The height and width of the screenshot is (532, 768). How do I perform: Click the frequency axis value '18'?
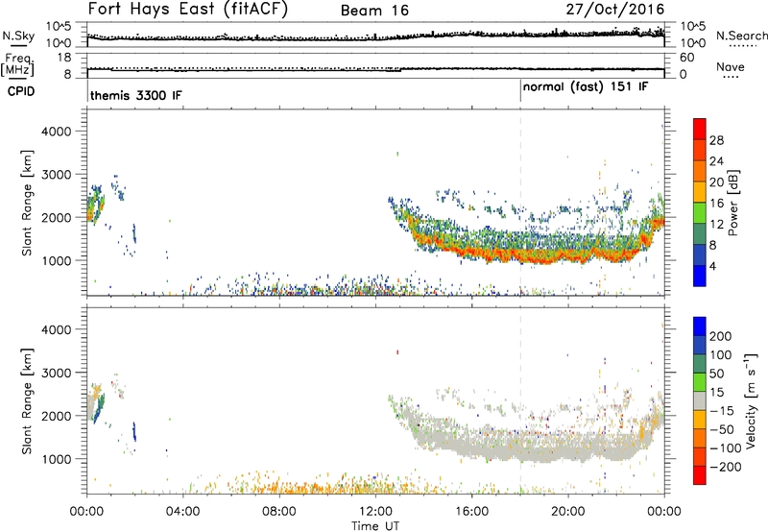point(64,58)
